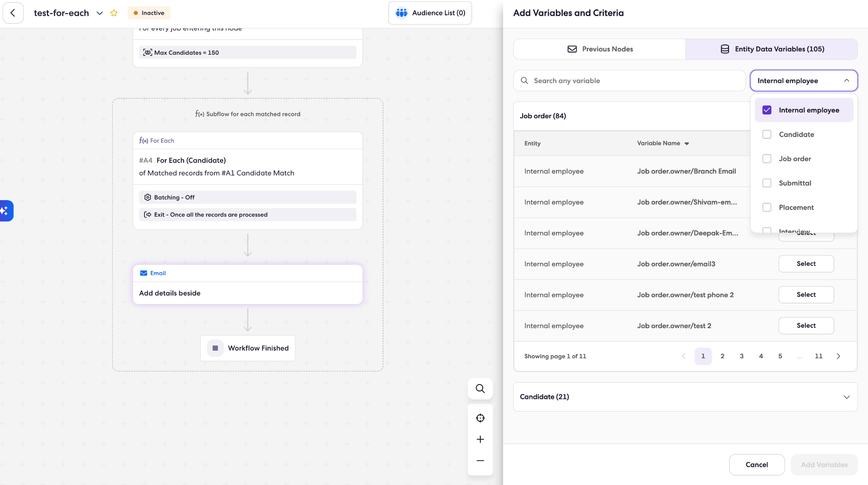The width and height of the screenshot is (868, 485).
Task: Switch to the Previous Nodes tab
Action: (600, 49)
